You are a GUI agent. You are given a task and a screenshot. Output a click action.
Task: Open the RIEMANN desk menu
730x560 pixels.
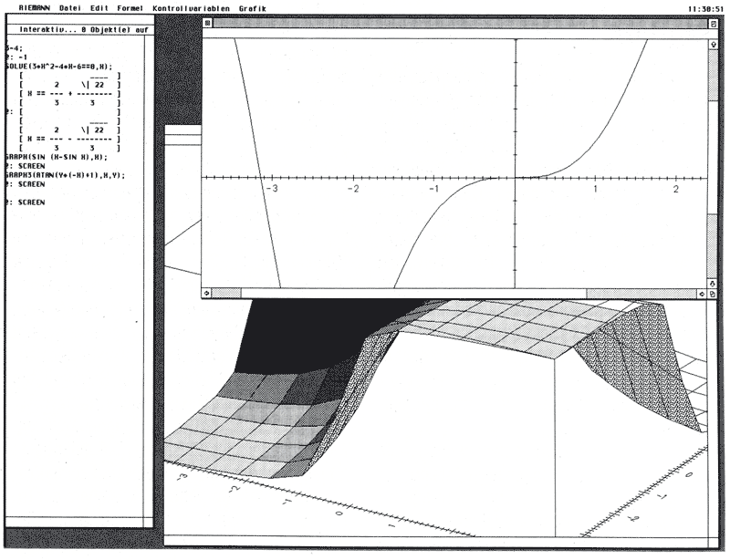tap(35, 7)
